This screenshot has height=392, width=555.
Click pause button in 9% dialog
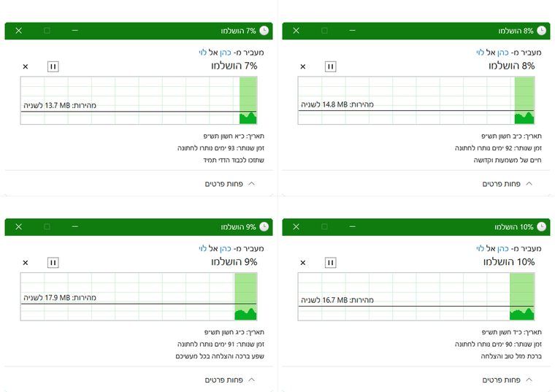click(53, 262)
